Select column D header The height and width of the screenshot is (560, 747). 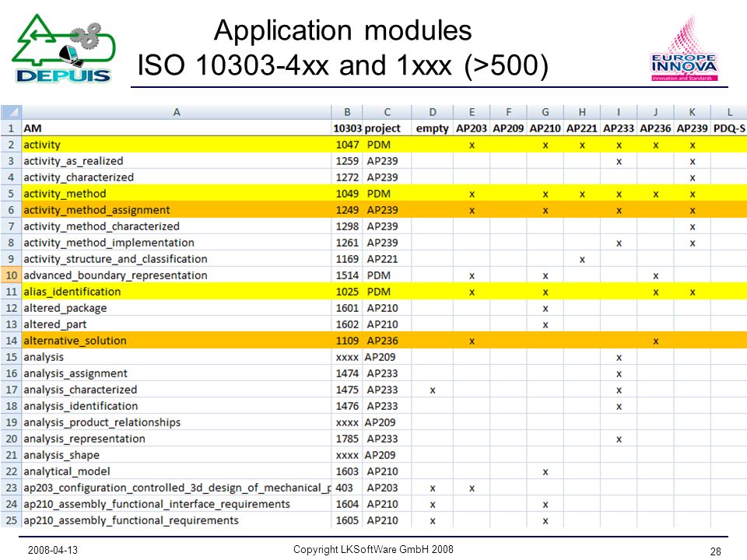point(432,112)
